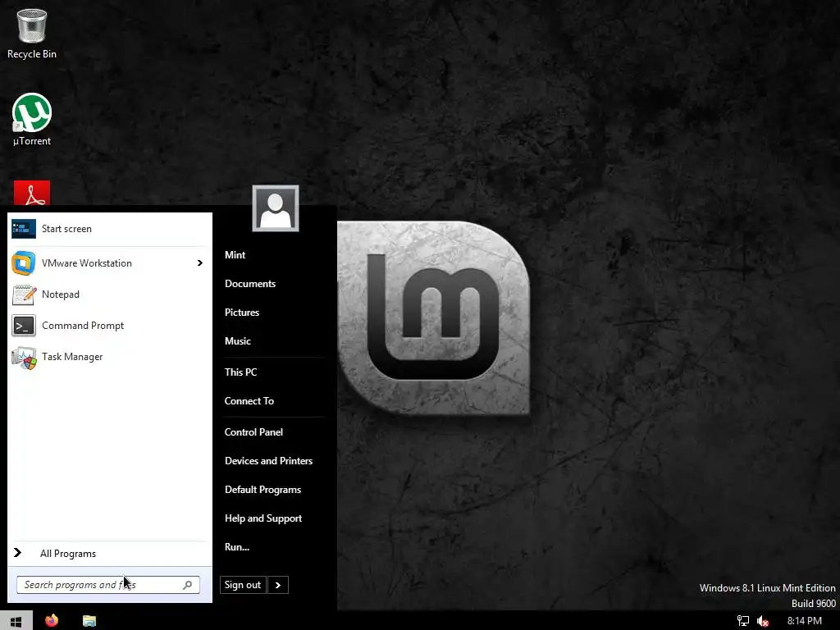Select Run... from Start menu
This screenshot has height=630, width=840.
pyautogui.click(x=237, y=547)
